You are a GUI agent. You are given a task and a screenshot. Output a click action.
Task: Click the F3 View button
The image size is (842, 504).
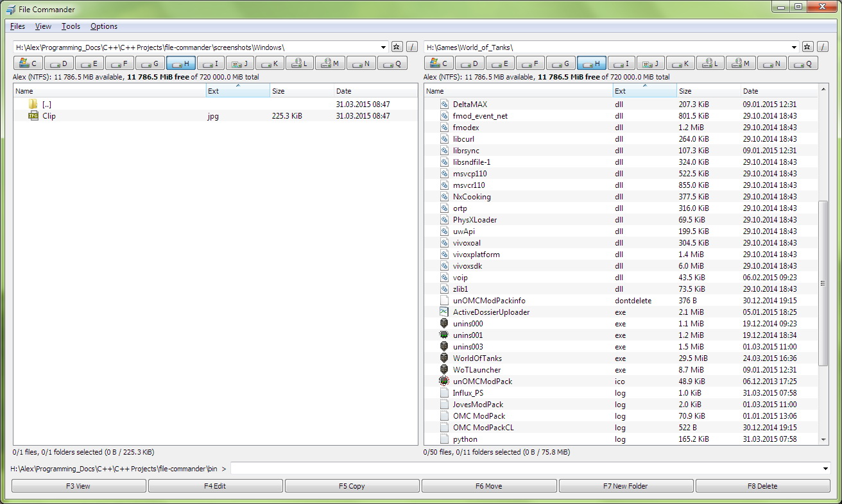point(78,486)
